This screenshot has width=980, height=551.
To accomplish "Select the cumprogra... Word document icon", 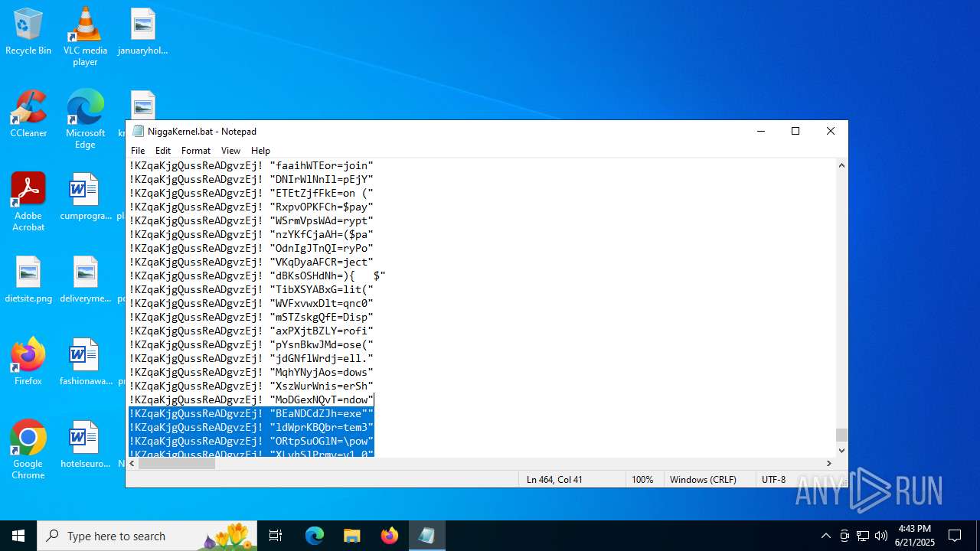I will pyautogui.click(x=85, y=197).
